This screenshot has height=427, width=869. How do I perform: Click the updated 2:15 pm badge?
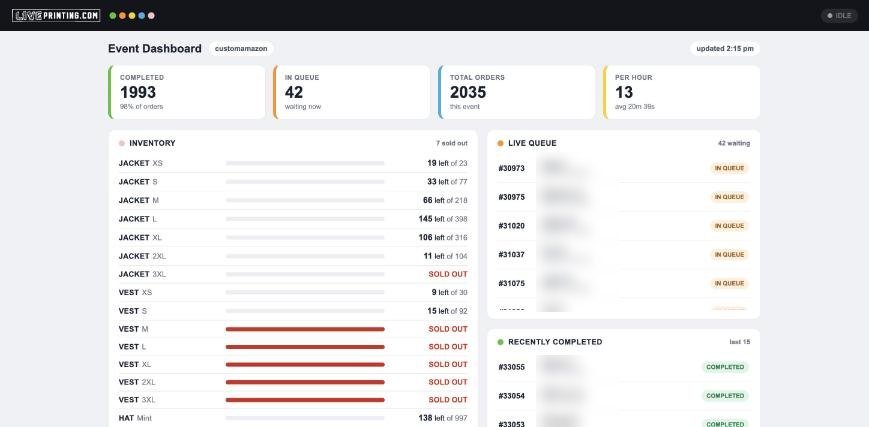tap(725, 49)
